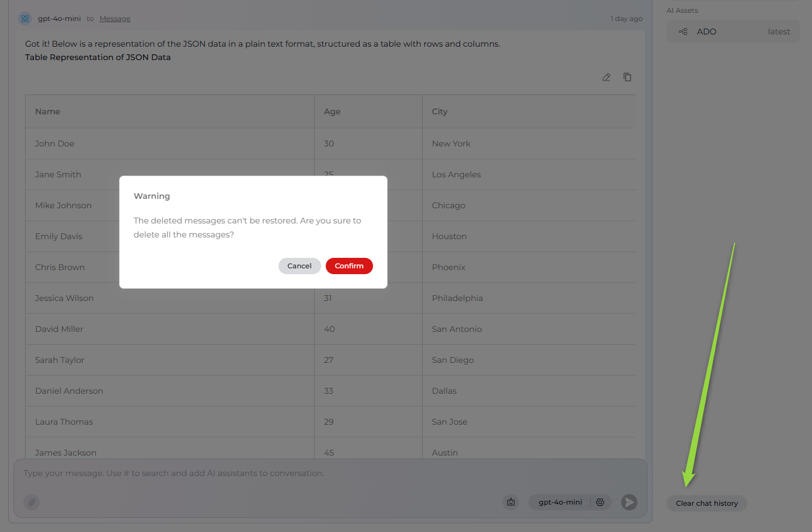Image resolution: width=812 pixels, height=532 pixels.
Task: Click the gpt-4o-mini avatar icon
Action: [x=25, y=19]
